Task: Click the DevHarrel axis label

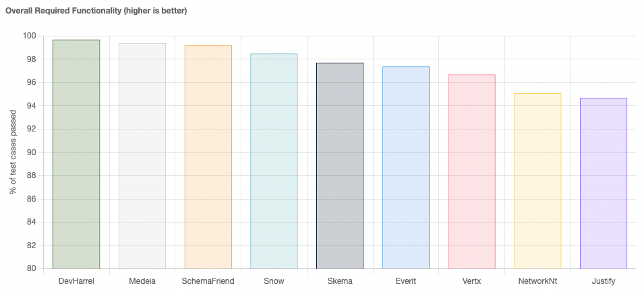Action: pyautogui.click(x=76, y=281)
